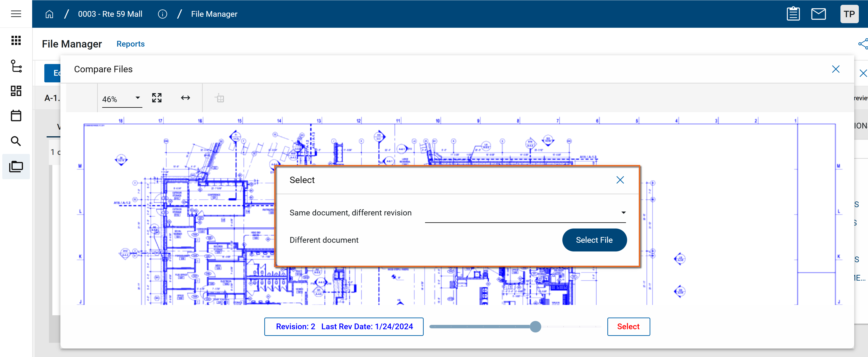Viewport: 868px width, 357px height.
Task: Open the calendar icon in sidebar
Action: pos(16,116)
